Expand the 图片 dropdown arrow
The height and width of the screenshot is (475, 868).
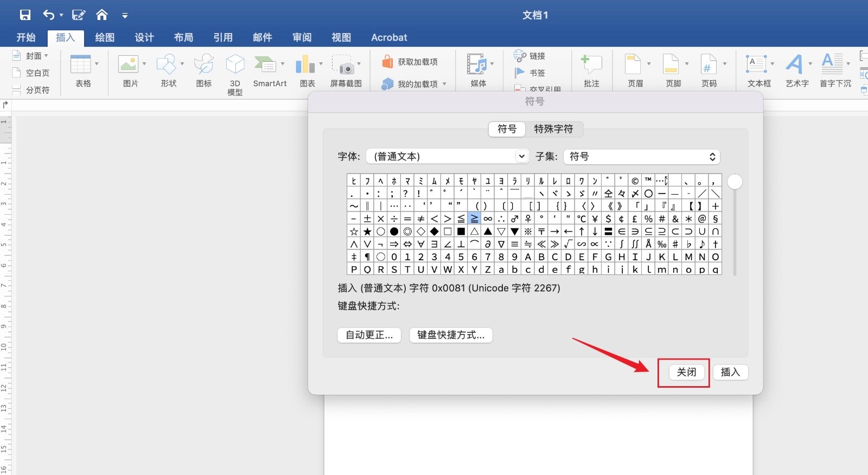click(144, 64)
